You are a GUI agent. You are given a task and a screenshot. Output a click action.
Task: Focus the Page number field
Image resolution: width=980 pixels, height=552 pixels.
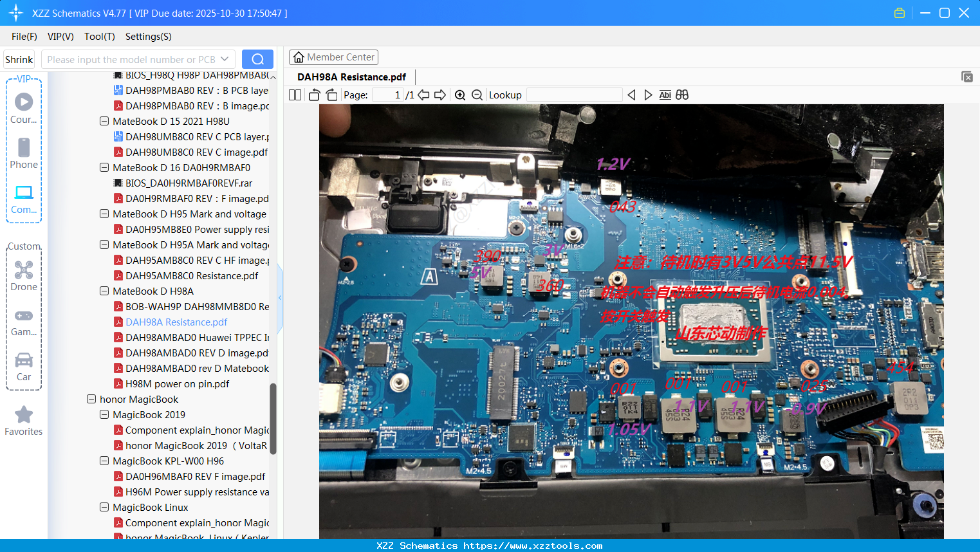pos(387,95)
